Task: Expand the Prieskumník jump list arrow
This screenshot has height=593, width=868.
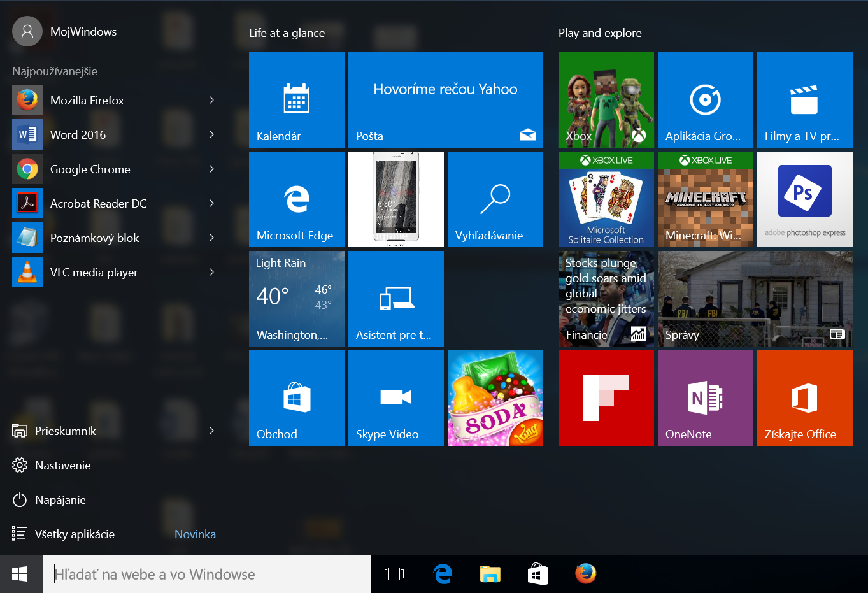Action: pos(211,431)
